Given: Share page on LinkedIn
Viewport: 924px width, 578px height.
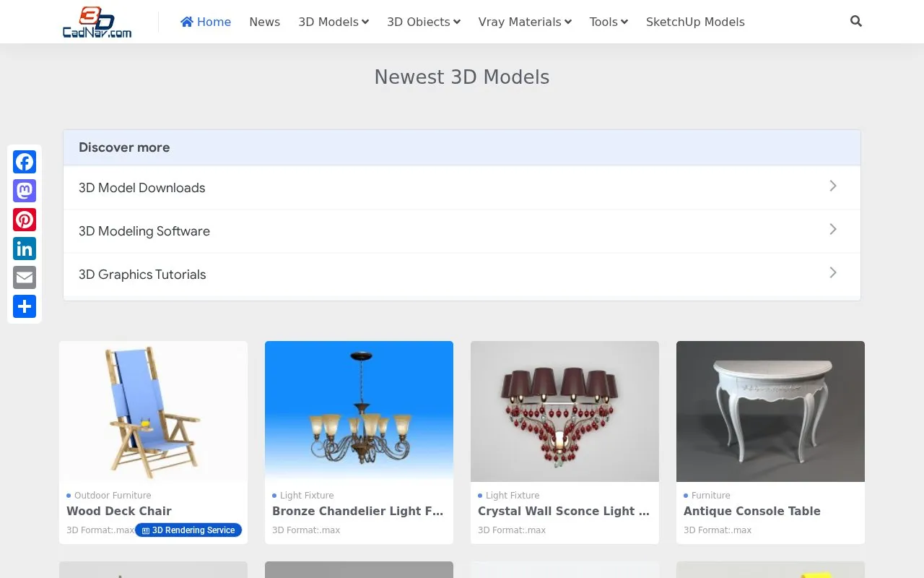Looking at the screenshot, I should tap(25, 249).
